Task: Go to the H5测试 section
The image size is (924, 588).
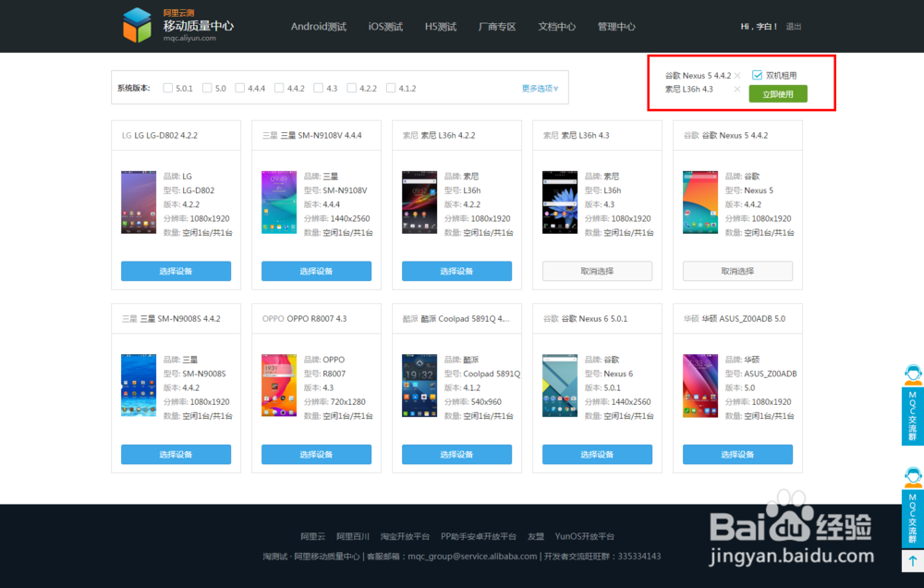Action: [441, 27]
